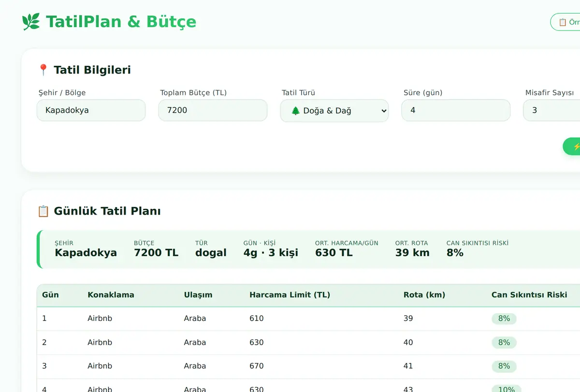Click the Rota (km) column header
Viewport: 580px width, 392px height.
pyautogui.click(x=424, y=295)
